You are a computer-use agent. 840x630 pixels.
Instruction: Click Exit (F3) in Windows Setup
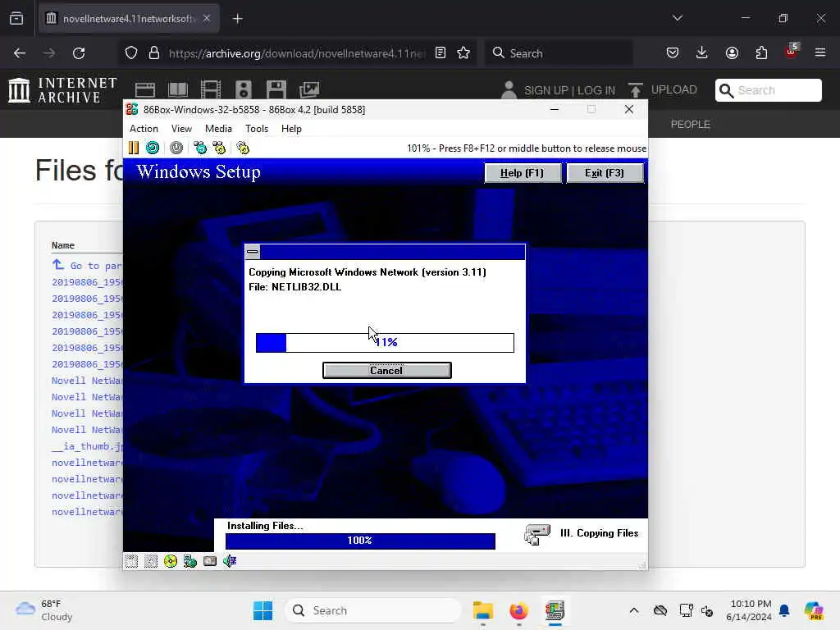pyautogui.click(x=605, y=173)
